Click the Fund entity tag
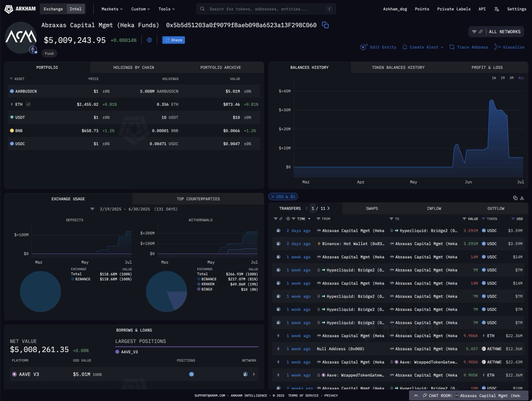The image size is (532, 401). coord(49,53)
